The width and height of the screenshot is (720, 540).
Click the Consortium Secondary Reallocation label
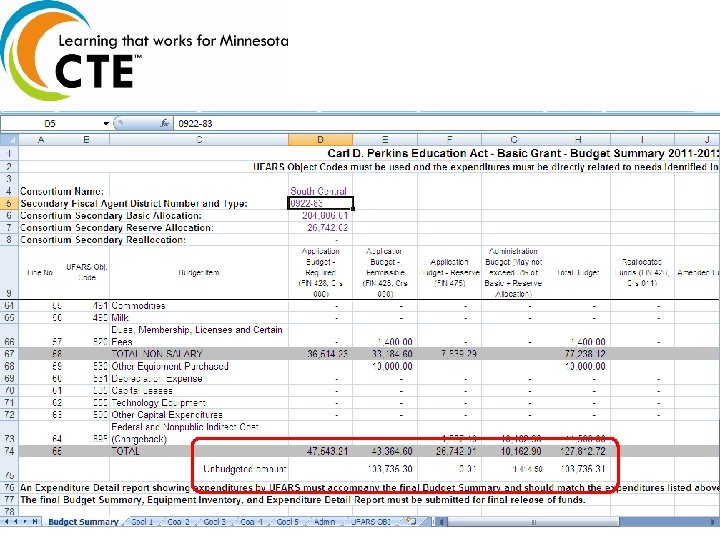(103, 240)
